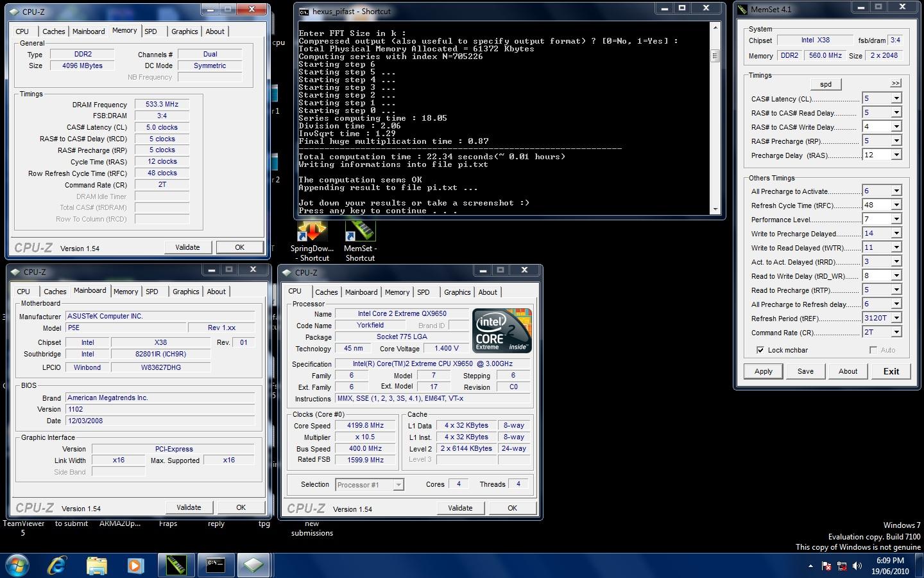Image resolution: width=924 pixels, height=578 pixels.
Task: Click the MemSet 4.1 title bar icon
Action: [x=743, y=9]
